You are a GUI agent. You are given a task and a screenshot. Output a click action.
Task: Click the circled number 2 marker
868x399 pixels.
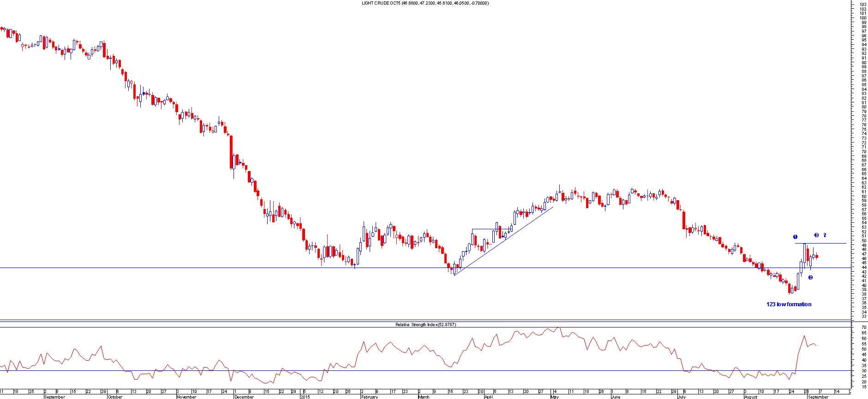point(810,277)
